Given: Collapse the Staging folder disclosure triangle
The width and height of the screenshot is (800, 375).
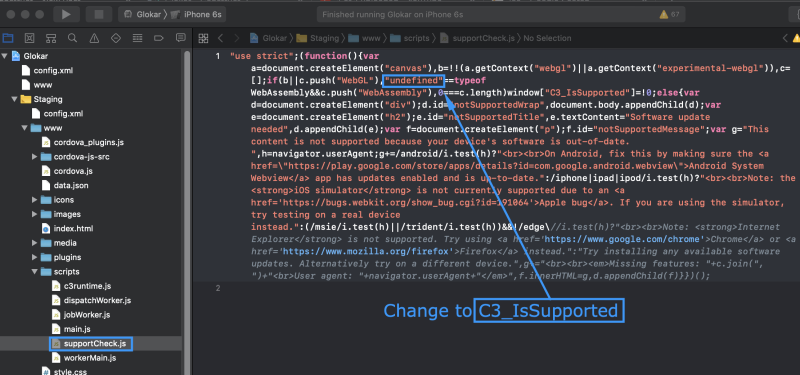Looking at the screenshot, I should [14, 99].
